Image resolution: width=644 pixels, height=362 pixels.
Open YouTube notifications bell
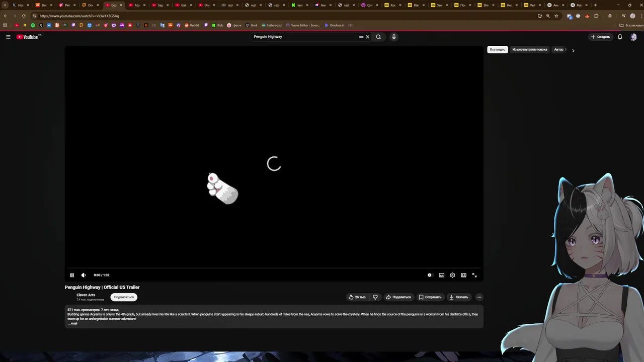[x=620, y=37]
